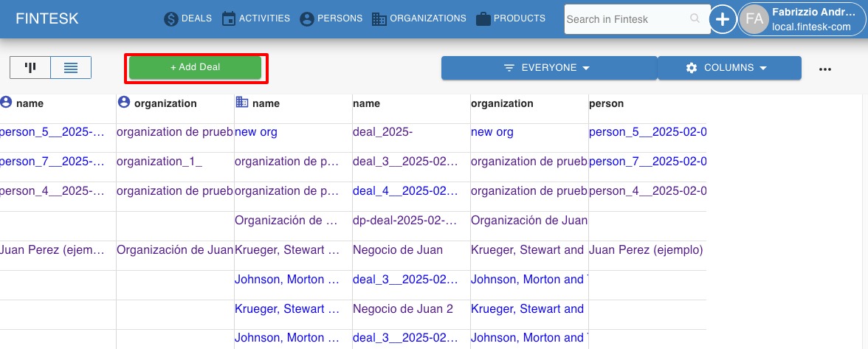Click the Products briefcase icon
The height and width of the screenshot is (349, 868).
click(x=483, y=19)
